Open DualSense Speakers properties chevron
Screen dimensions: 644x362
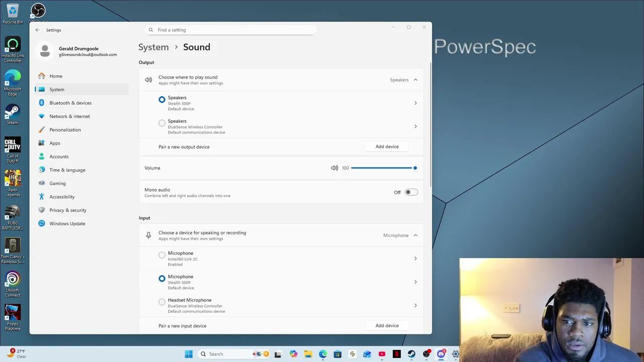coord(416,126)
